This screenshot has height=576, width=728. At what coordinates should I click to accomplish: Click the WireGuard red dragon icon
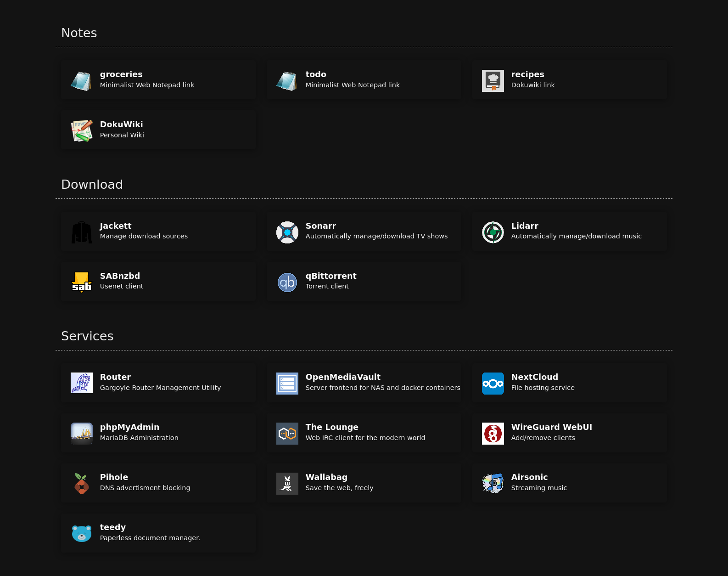click(x=493, y=434)
